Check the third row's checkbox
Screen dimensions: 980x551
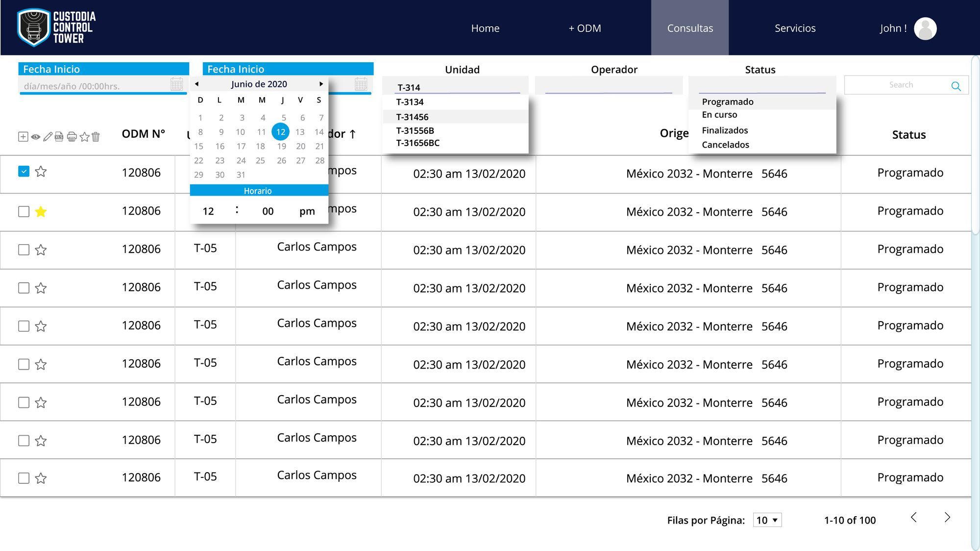[x=24, y=250]
